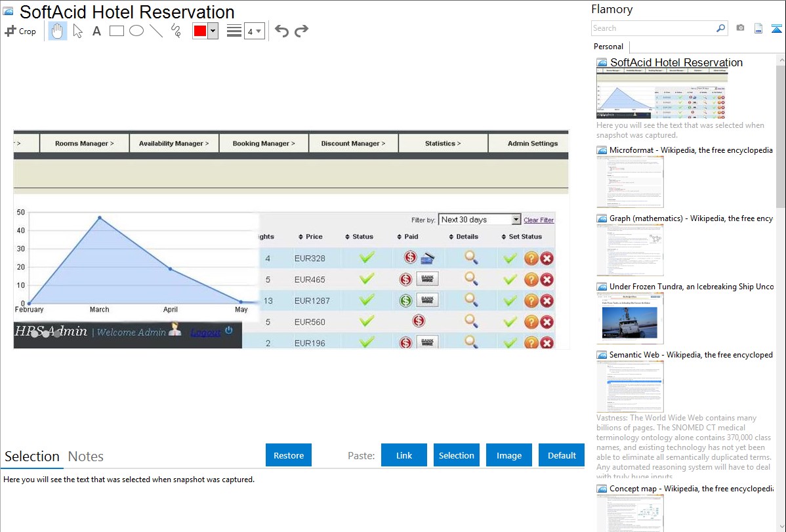Select the Crop tool

click(x=20, y=31)
